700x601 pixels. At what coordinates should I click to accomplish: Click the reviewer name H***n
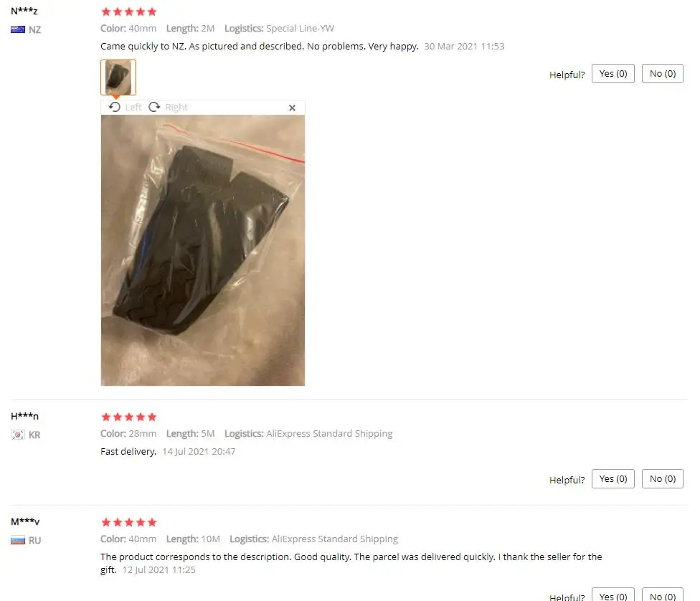coord(24,416)
